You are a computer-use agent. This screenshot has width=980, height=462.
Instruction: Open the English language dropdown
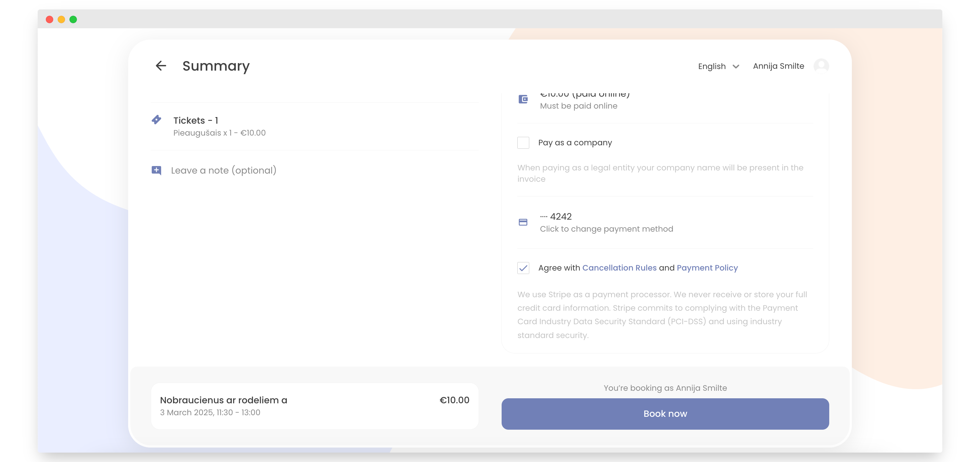click(712, 66)
